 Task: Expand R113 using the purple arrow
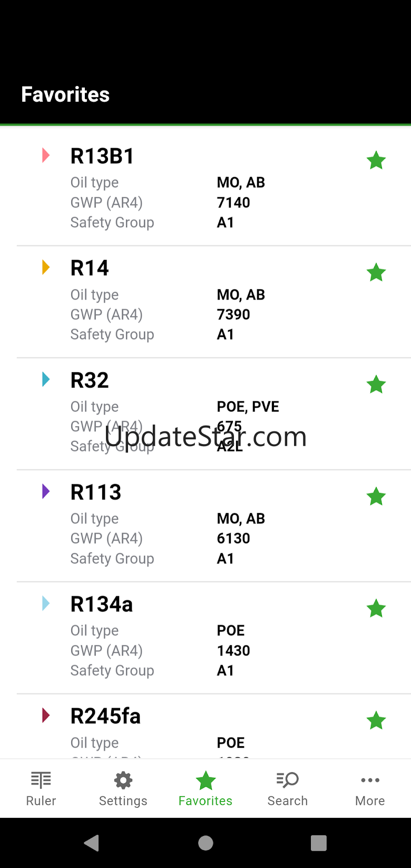coord(46,491)
